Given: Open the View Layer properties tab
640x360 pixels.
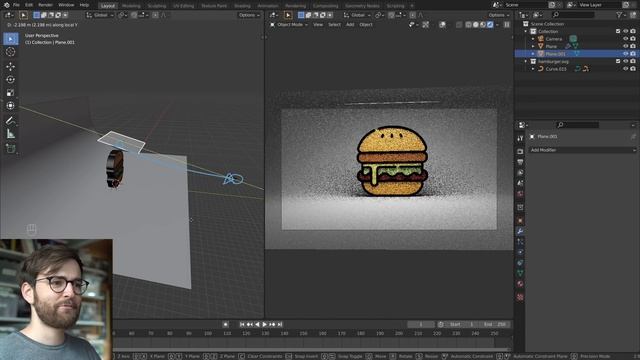Looking at the screenshot, I should [520, 173].
